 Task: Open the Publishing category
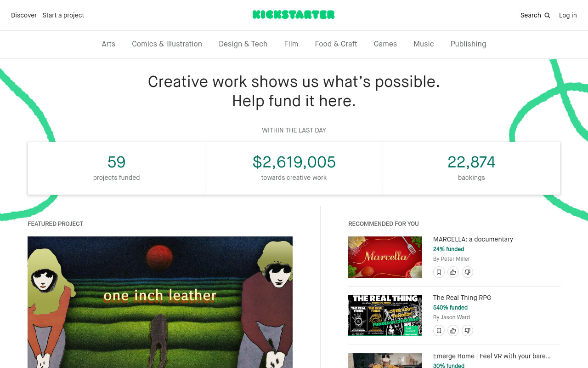468,44
